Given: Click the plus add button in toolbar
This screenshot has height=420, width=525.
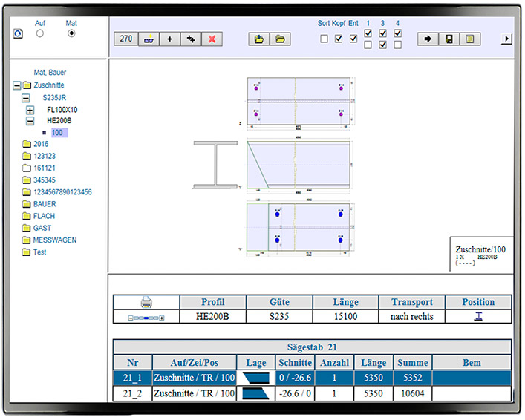Looking at the screenshot, I should pyautogui.click(x=169, y=39).
